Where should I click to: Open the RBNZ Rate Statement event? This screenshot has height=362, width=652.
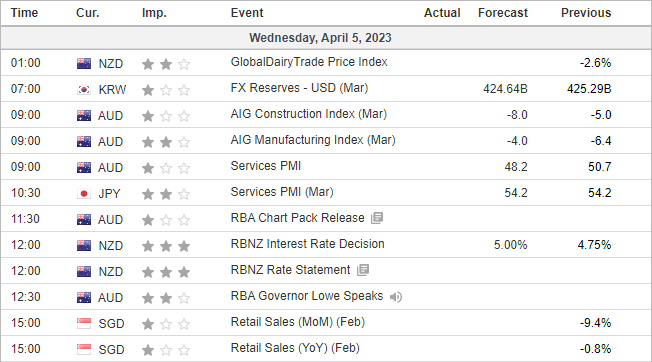tap(290, 270)
